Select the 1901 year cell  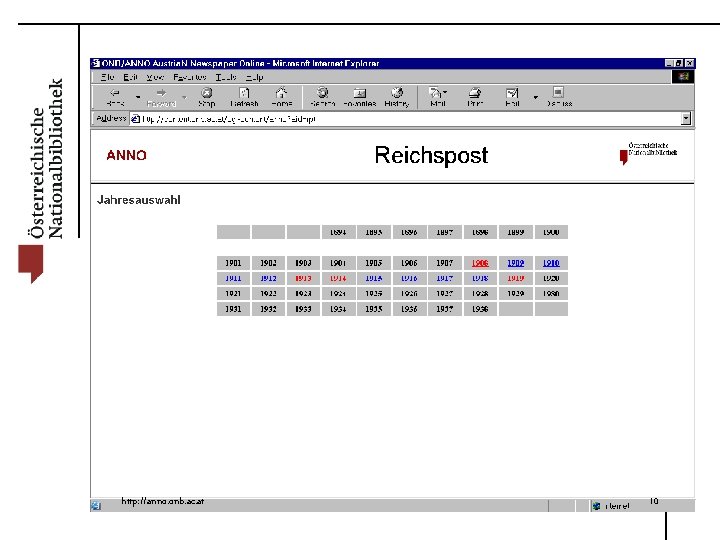point(233,263)
